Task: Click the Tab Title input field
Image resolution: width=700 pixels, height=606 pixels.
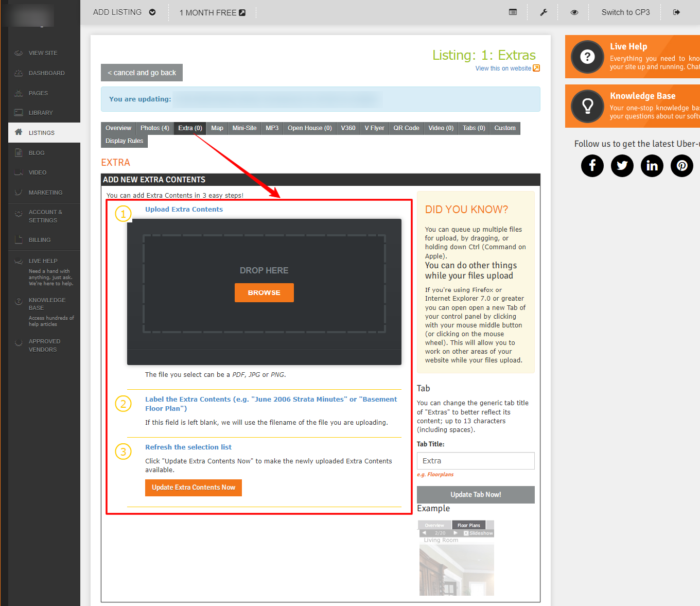Action: (x=476, y=461)
